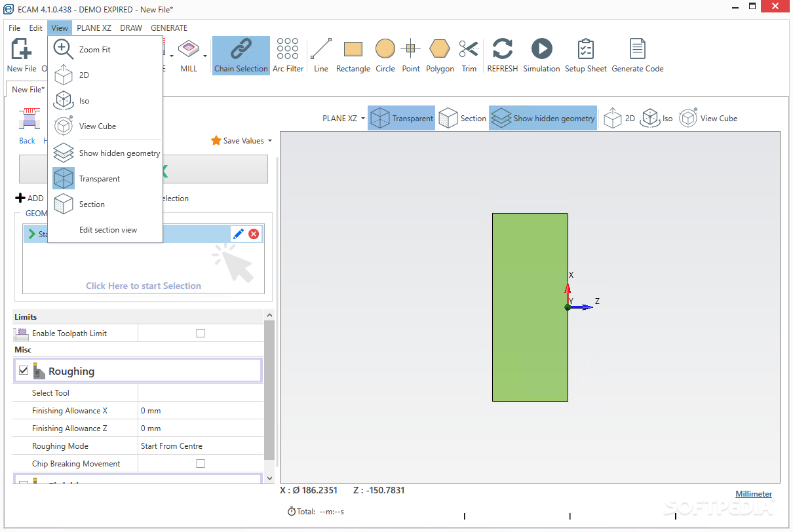This screenshot has height=532, width=793.
Task: Select the Polygon drawing tool
Action: (x=440, y=55)
